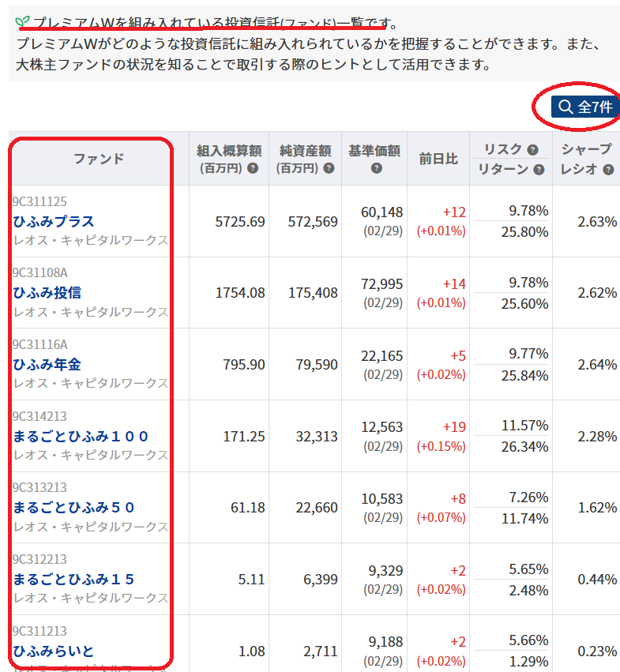Viewport: 620px width, 672px height.
Task: Click the +14 daily change value
Action: tap(454, 284)
